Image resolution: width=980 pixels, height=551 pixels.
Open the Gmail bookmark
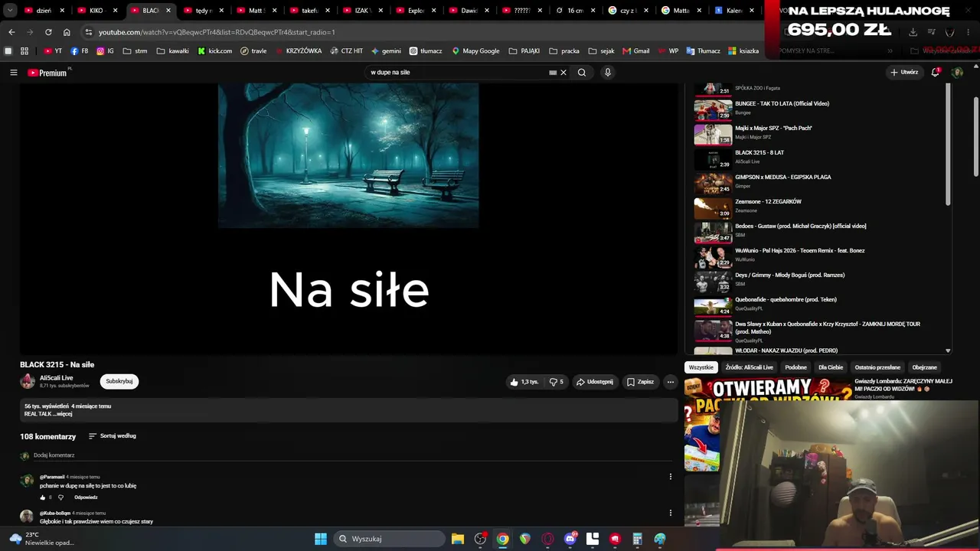(x=636, y=51)
